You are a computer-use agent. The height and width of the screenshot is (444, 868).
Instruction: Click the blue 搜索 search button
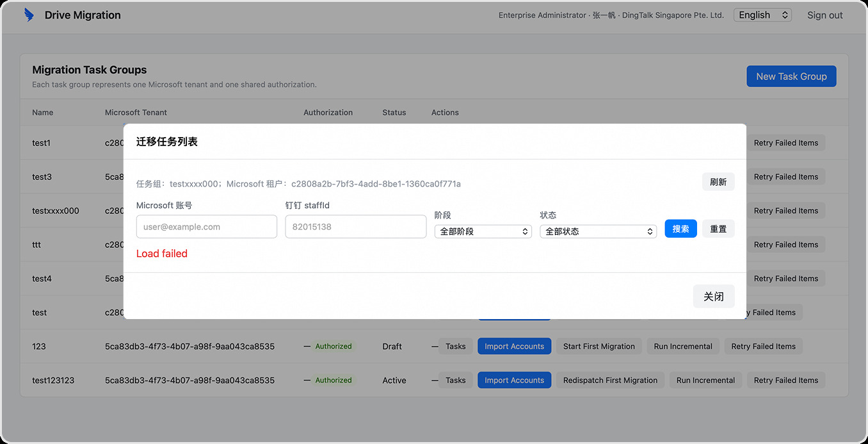point(681,229)
